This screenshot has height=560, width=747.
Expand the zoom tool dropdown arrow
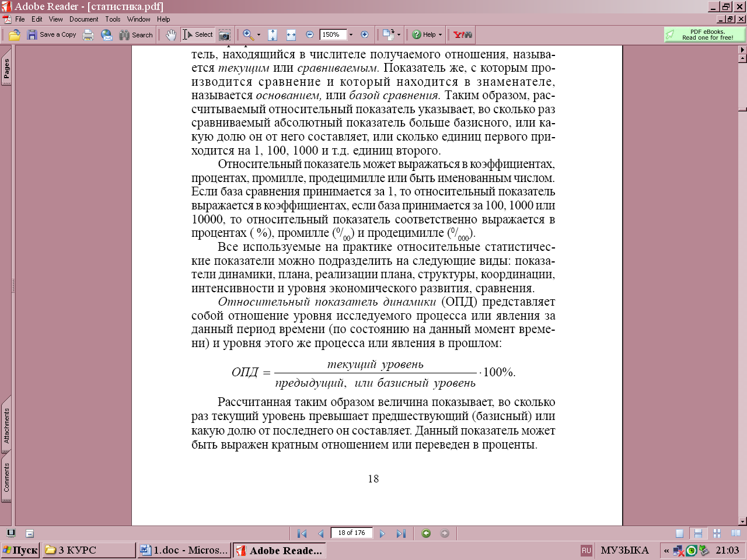pyautogui.click(x=259, y=35)
